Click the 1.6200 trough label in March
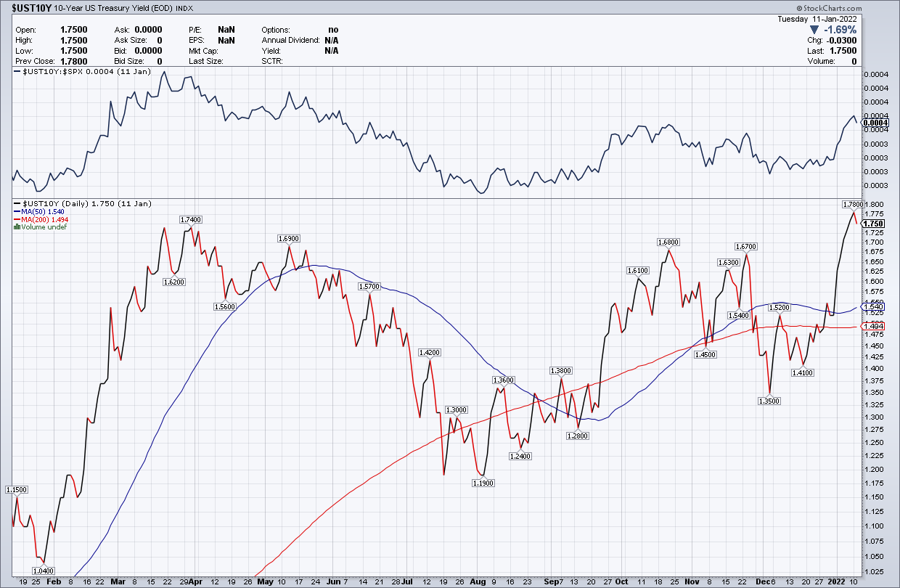This screenshot has height=588, width=900. coord(173,281)
